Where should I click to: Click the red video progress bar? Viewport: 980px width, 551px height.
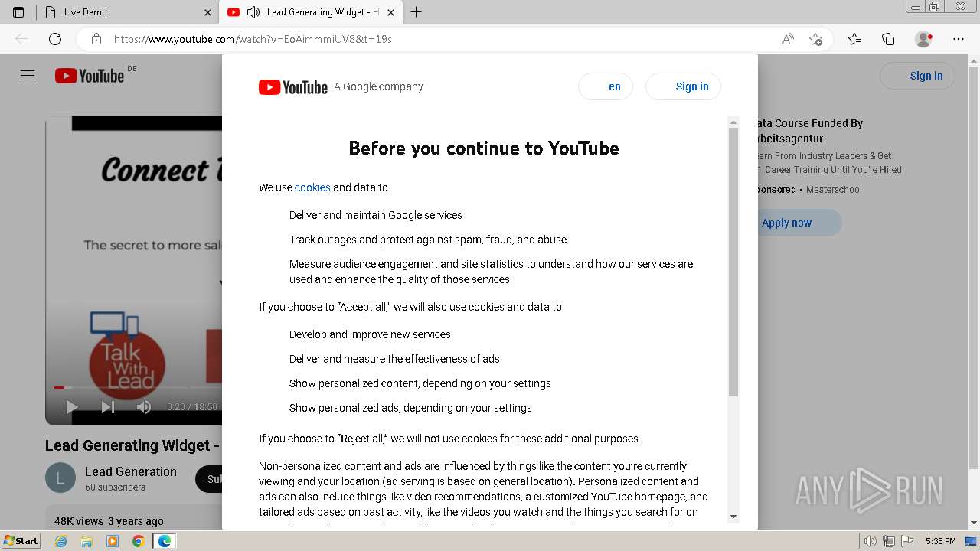(x=59, y=387)
